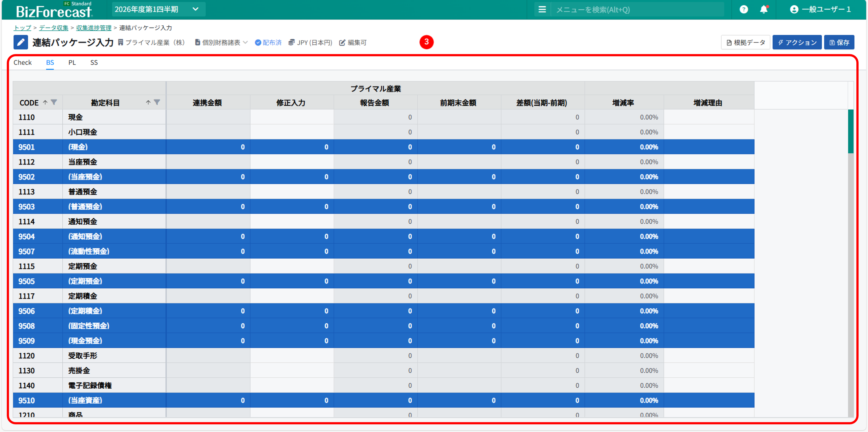Expand the 2026年度第1四半期 period dropdown
Screen dimensions: 868x432
point(158,9)
